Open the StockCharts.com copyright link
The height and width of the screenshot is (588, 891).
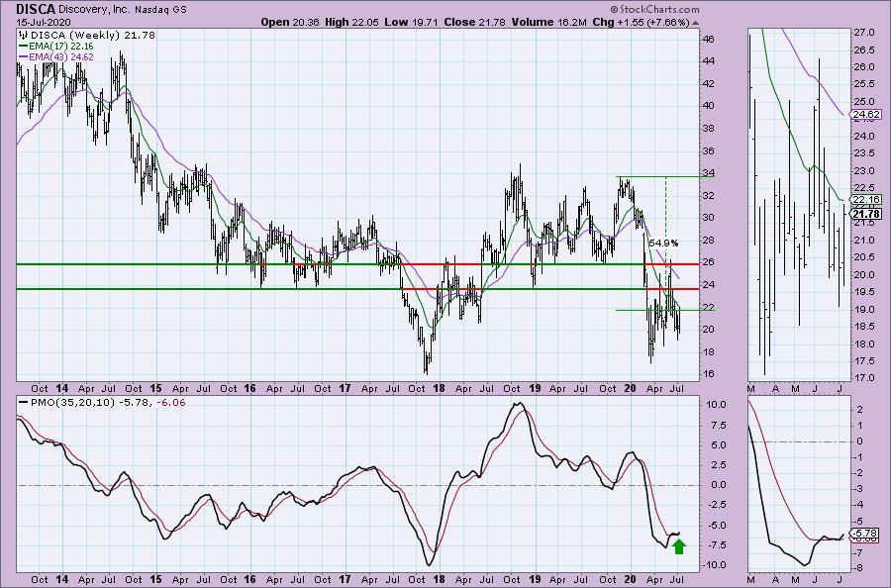point(654,9)
